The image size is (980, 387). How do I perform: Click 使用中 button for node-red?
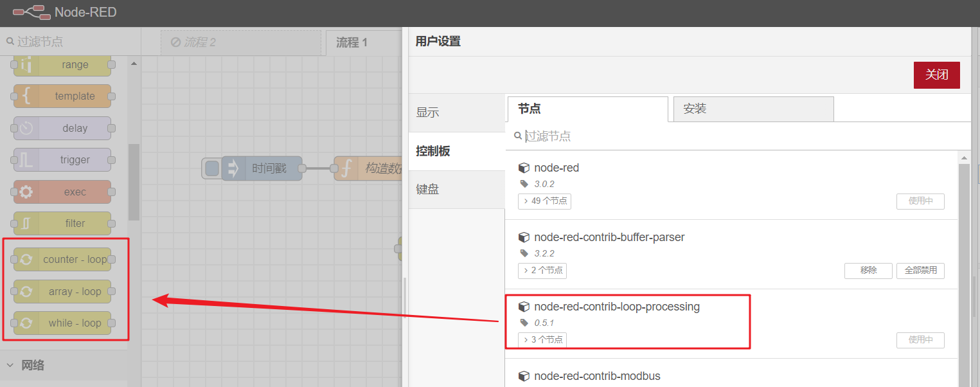921,201
